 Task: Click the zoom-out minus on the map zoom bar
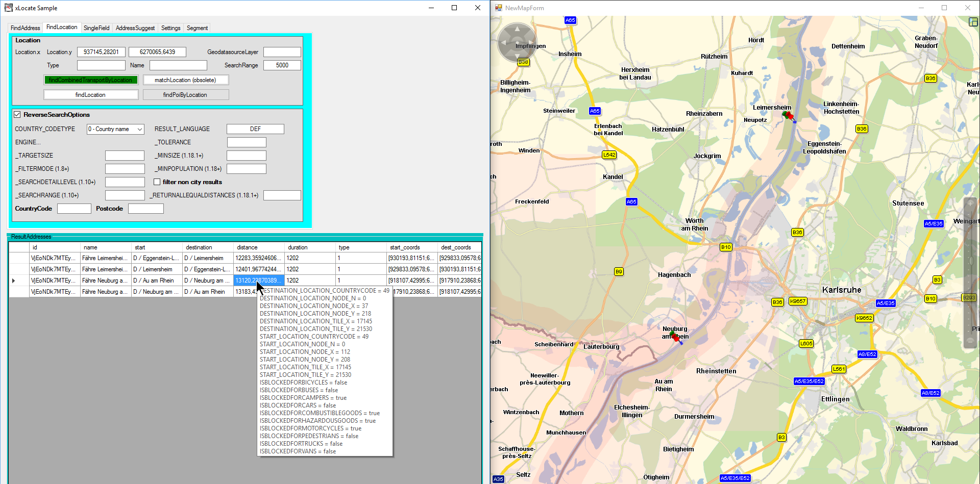(970, 341)
